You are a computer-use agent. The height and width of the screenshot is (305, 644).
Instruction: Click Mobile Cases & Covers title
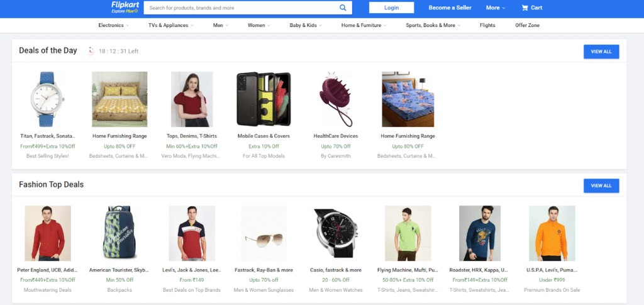point(264,136)
